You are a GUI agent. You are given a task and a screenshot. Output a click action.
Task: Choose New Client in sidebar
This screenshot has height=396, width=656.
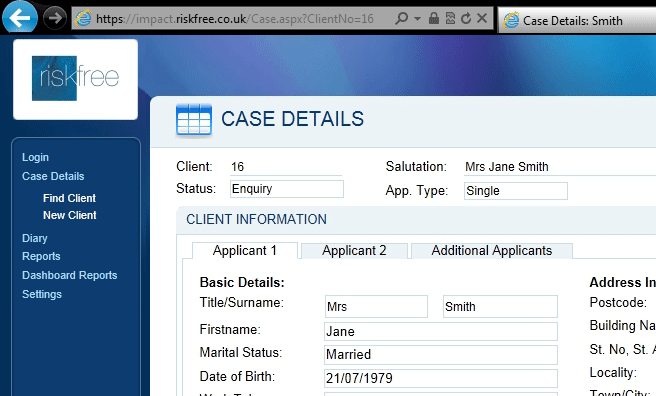(69, 215)
